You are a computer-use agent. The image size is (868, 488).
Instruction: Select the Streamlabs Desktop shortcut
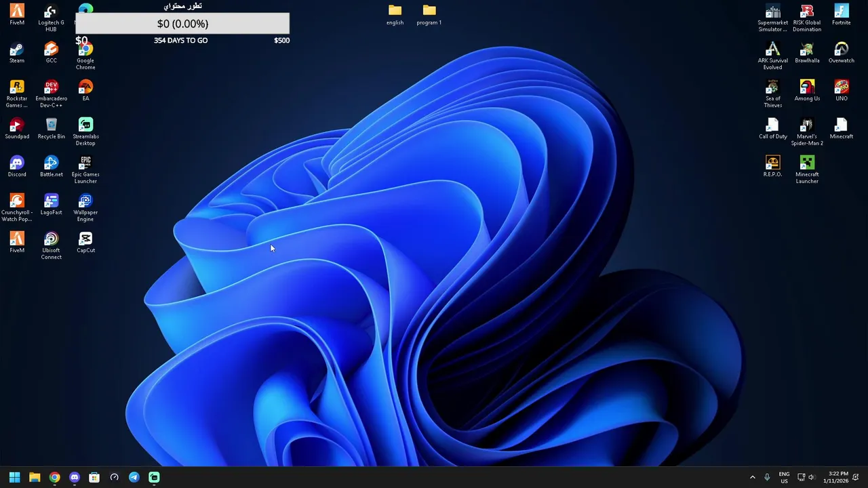(85, 132)
